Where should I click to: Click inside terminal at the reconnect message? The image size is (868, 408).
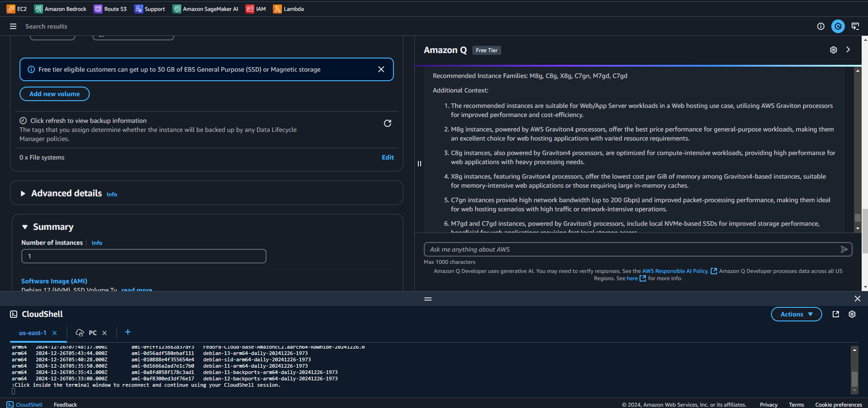click(146, 385)
